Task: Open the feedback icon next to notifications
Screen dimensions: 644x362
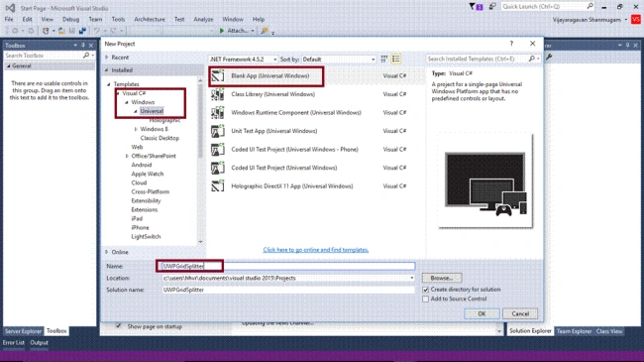Action: pos(492,7)
